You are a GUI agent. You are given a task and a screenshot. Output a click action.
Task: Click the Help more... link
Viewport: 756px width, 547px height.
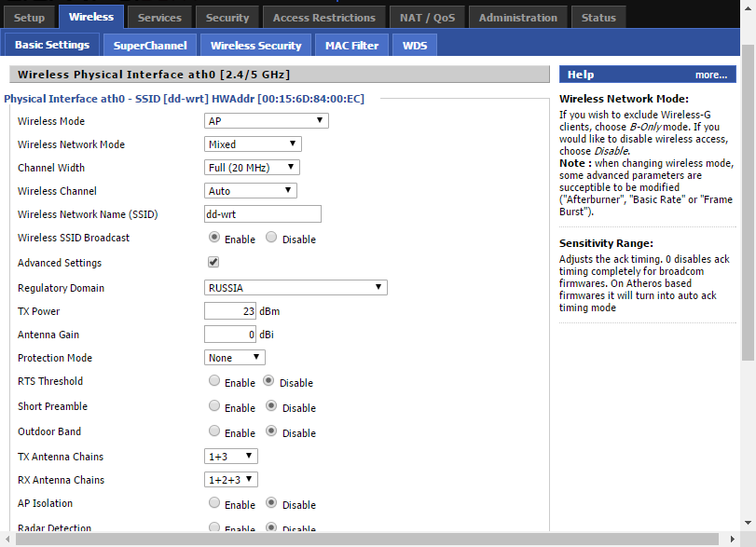click(x=710, y=75)
